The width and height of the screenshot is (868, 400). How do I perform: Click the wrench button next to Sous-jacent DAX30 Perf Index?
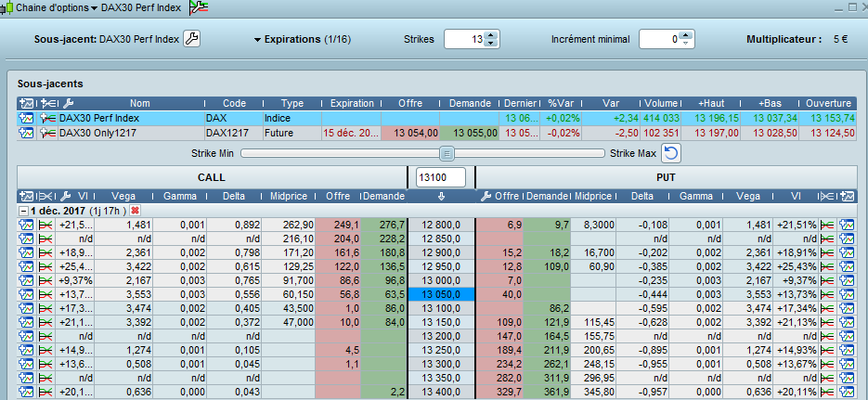(191, 39)
